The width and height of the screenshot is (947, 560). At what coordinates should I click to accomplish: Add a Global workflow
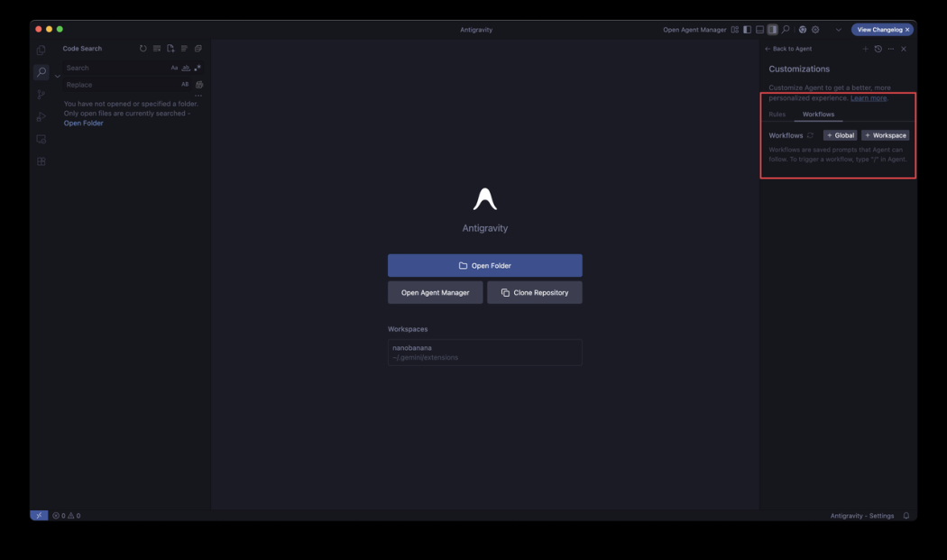pos(840,135)
